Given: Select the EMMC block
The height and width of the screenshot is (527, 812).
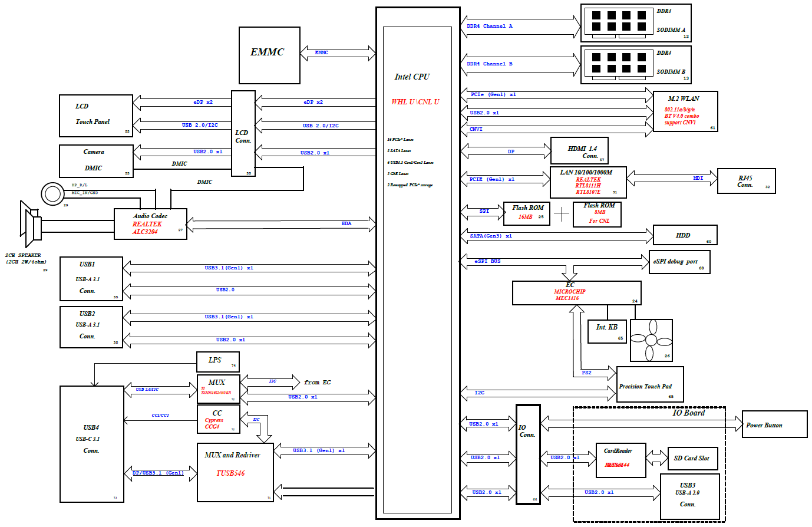Looking at the screenshot, I should [x=269, y=55].
